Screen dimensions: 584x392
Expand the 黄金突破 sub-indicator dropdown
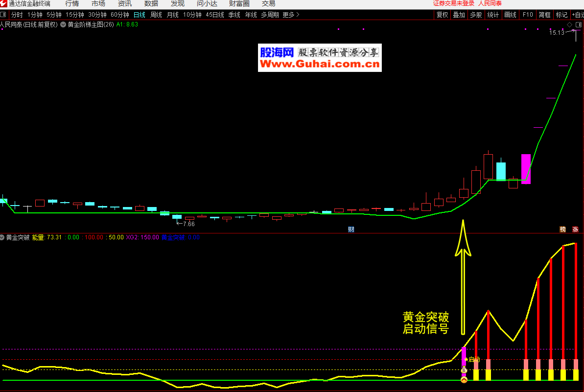point(2,237)
